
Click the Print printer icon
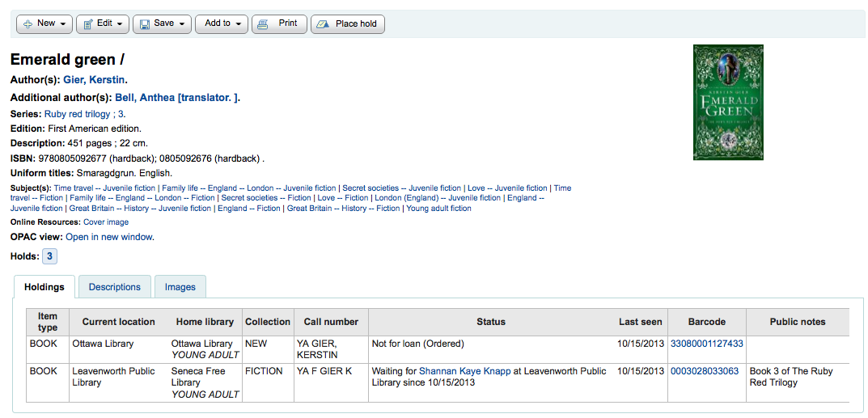click(263, 24)
